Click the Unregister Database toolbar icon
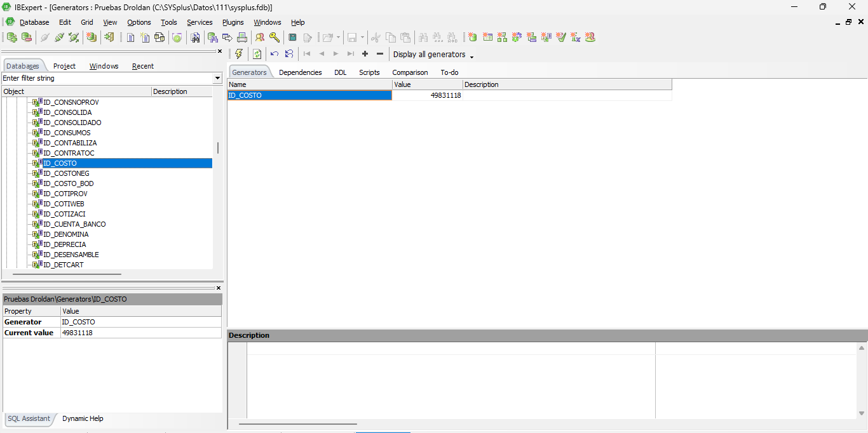 pyautogui.click(x=26, y=37)
